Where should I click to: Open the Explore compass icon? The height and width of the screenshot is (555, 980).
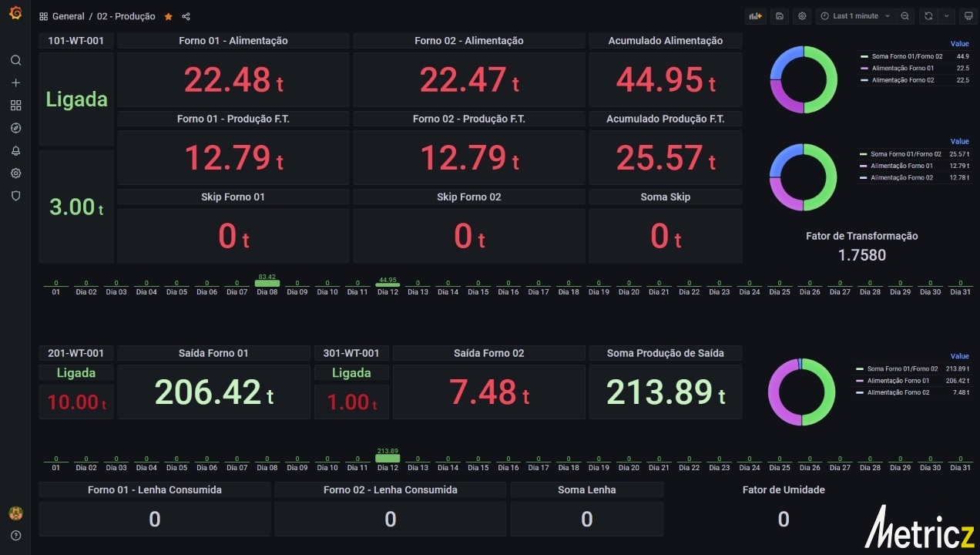coord(15,128)
